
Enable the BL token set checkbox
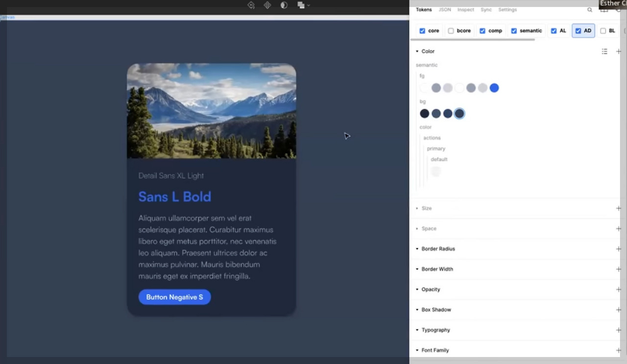click(x=603, y=30)
